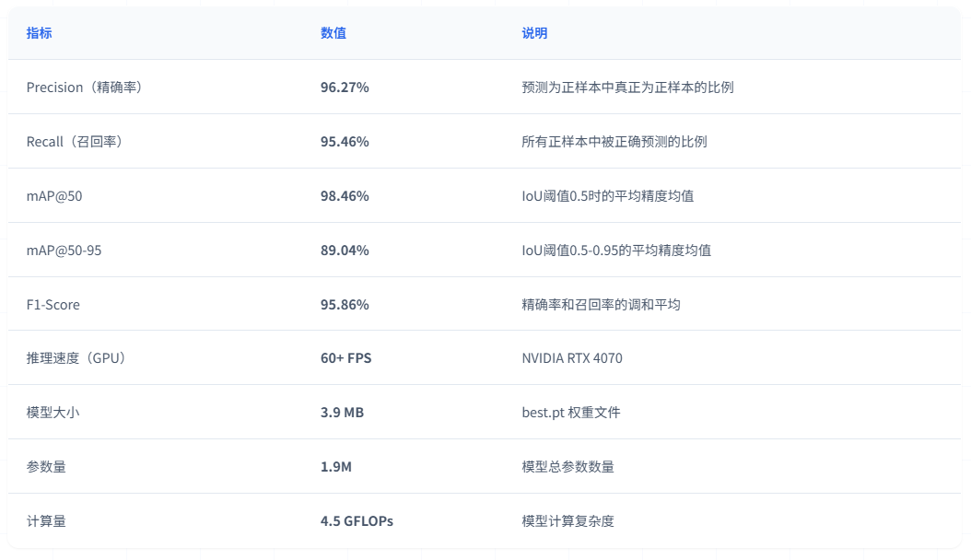Click the 指标 column header

click(40, 33)
